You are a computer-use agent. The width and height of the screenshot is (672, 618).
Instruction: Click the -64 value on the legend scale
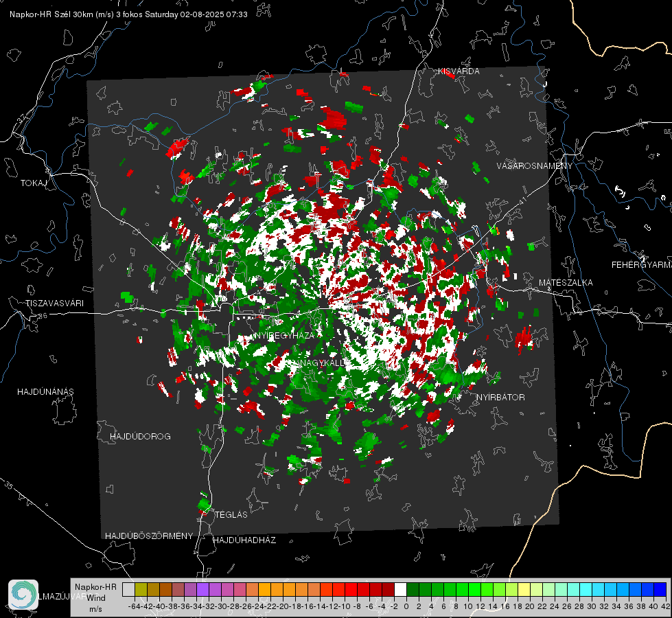[x=135, y=606]
